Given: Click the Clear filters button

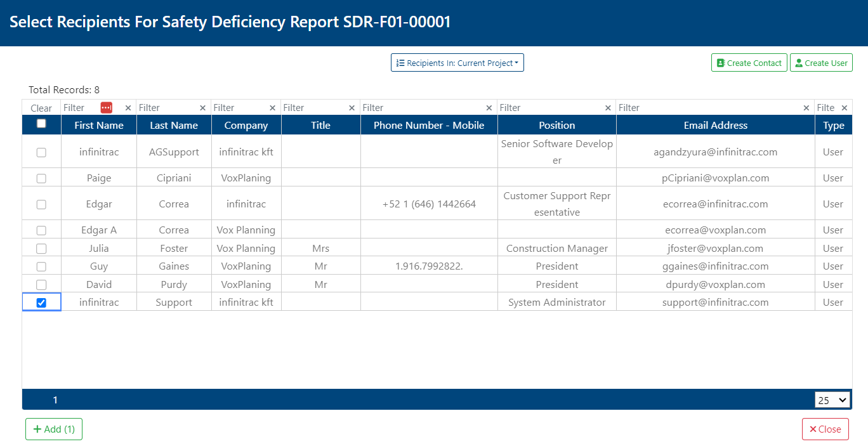Looking at the screenshot, I should point(41,108).
